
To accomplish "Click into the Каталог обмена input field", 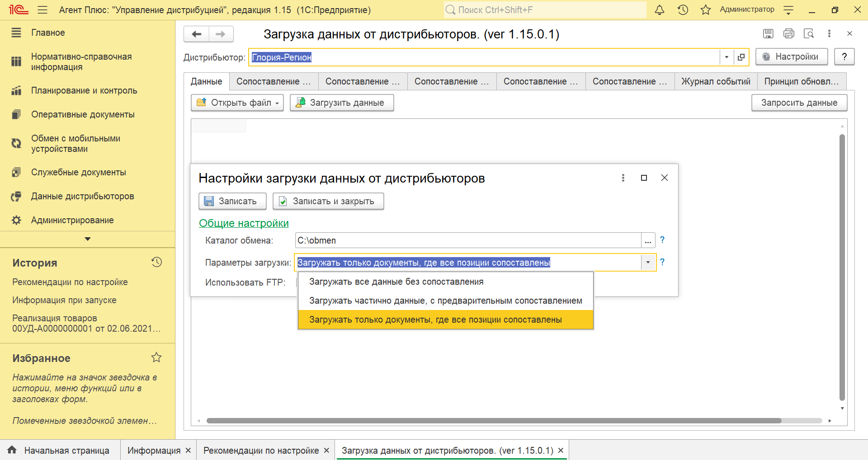I will click(x=468, y=240).
